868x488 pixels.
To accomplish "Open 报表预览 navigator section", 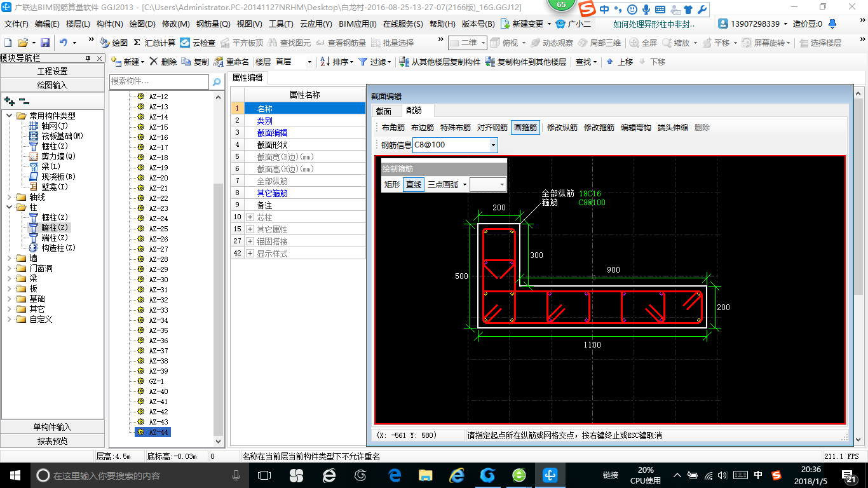I will point(52,441).
